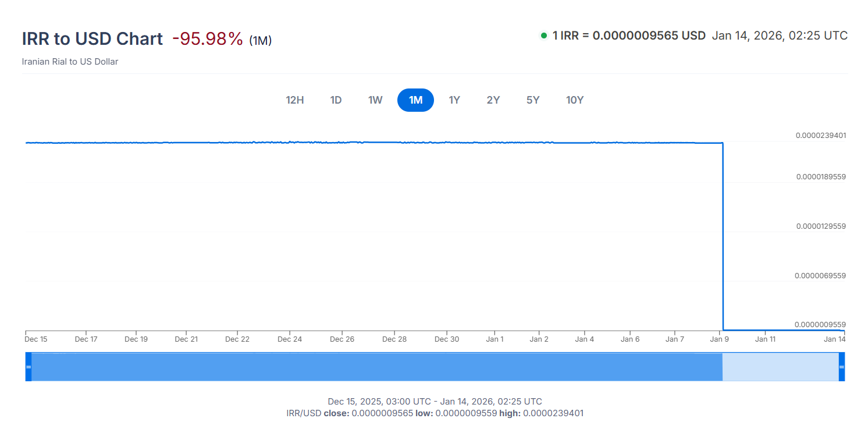Click the Dec 15 x-axis label
Image resolution: width=868 pixels, height=429 pixels.
(36, 339)
